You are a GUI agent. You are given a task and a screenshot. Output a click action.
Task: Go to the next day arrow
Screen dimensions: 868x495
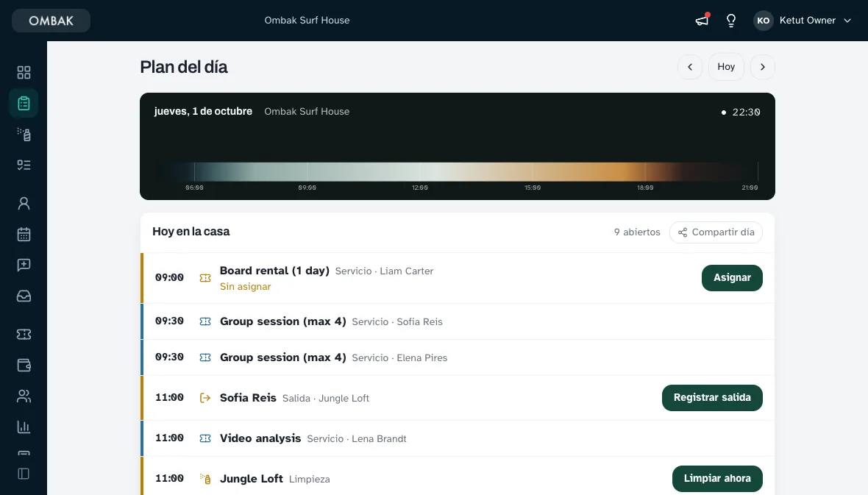(762, 67)
